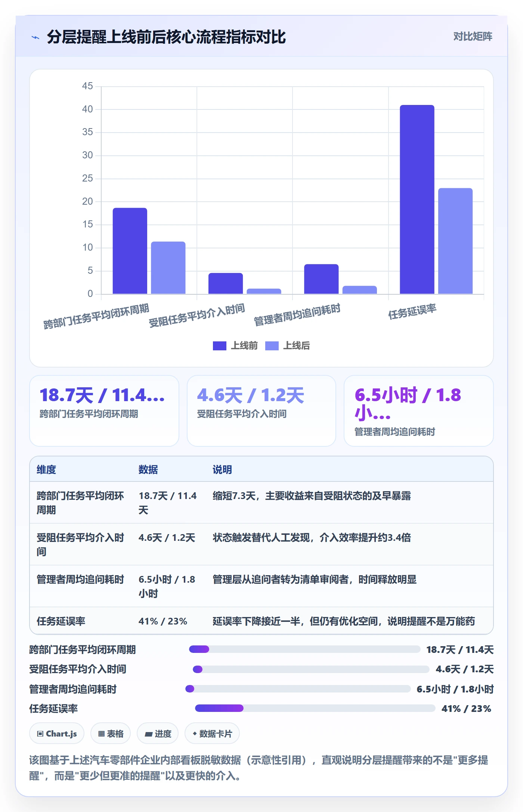The height and width of the screenshot is (812, 523).
Task: Click the title 分层提醒上线前后核心流程指标对比
Action: [x=166, y=37]
